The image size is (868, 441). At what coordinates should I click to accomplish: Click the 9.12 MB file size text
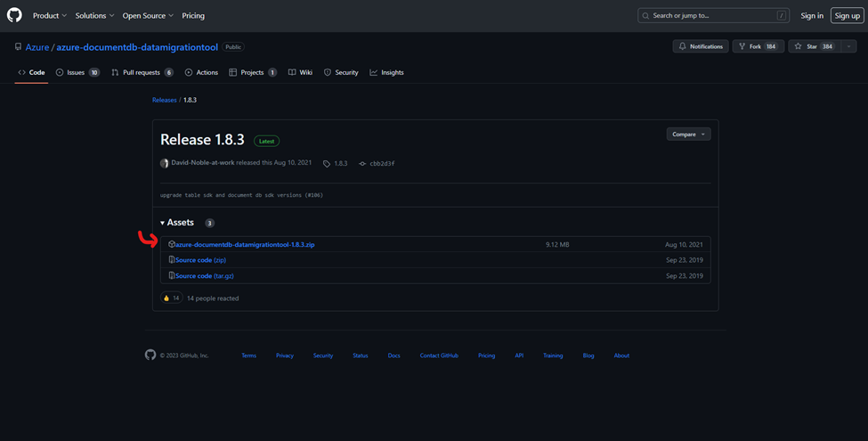[557, 244]
